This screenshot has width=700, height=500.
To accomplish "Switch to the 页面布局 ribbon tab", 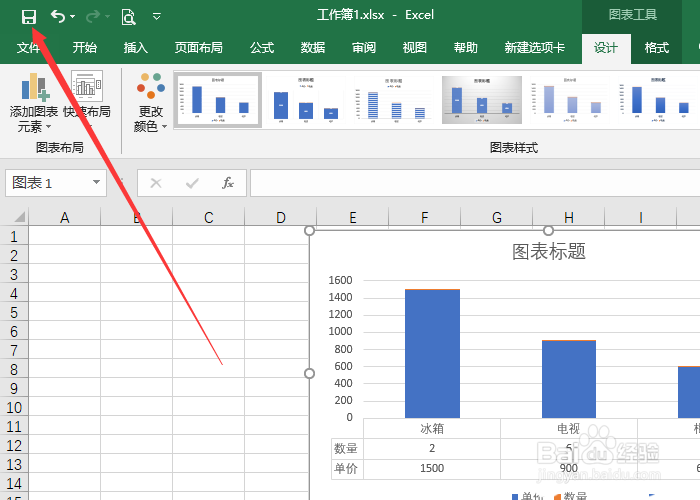I will (198, 47).
